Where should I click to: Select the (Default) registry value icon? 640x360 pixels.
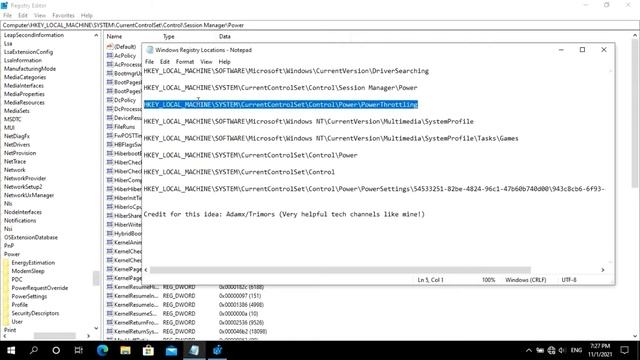click(109, 47)
